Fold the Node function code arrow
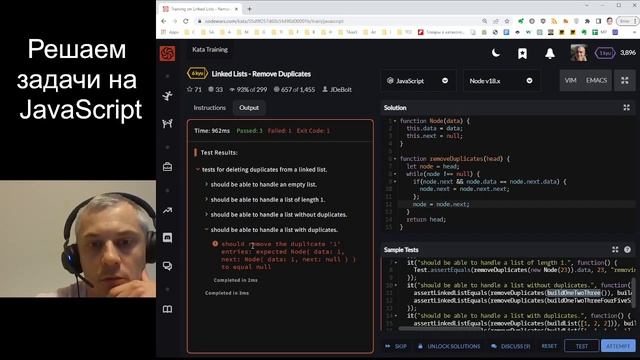This screenshot has height=360, width=640. click(395, 121)
